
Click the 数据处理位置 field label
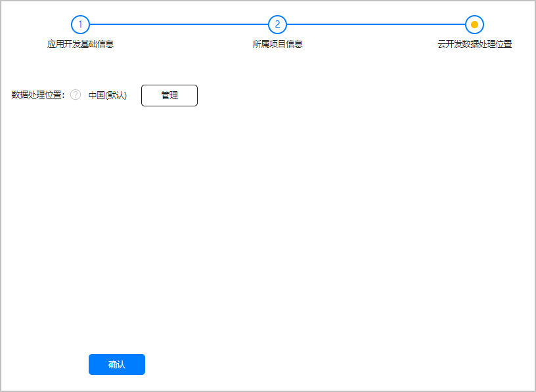pyautogui.click(x=38, y=95)
